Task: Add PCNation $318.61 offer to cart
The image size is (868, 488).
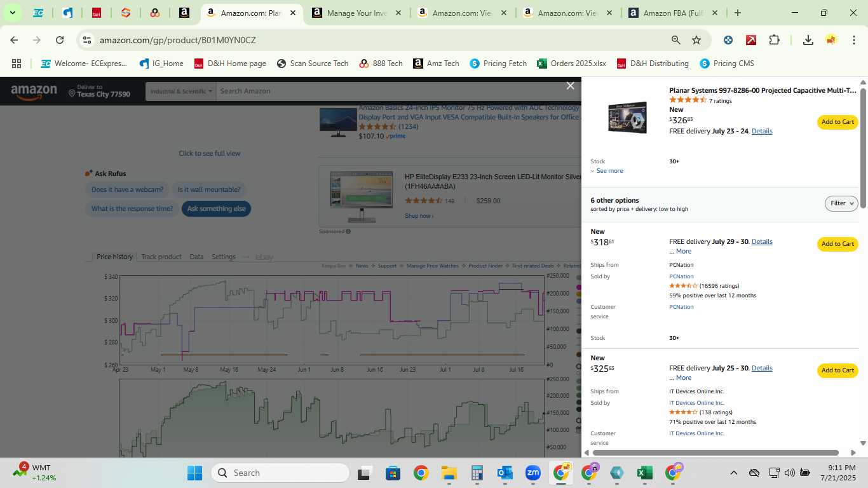Action: [x=837, y=244]
